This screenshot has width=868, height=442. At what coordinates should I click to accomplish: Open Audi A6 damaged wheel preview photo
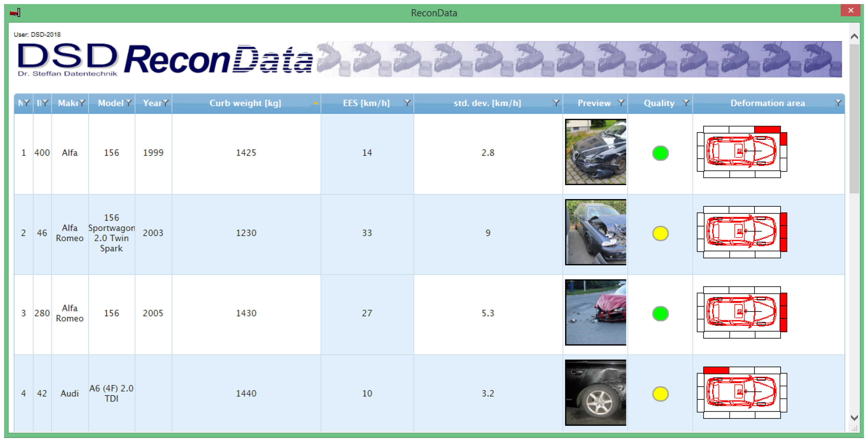pyautogui.click(x=595, y=392)
